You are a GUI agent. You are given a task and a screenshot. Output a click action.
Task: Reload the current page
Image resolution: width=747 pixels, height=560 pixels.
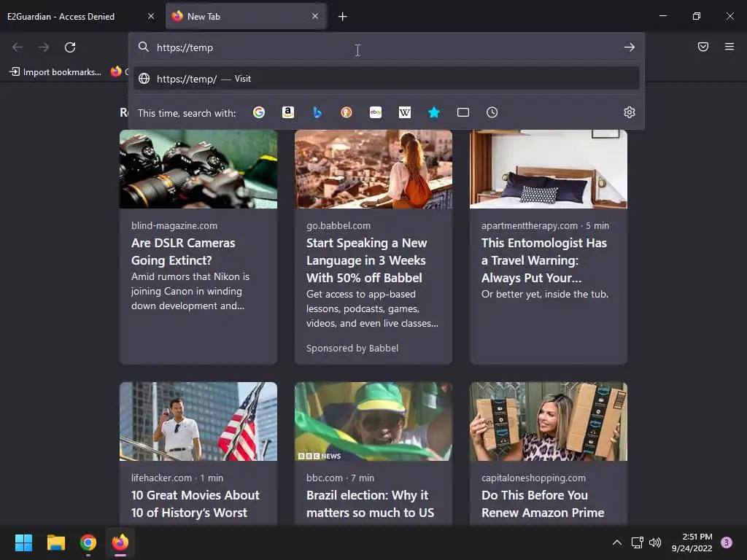[x=70, y=47]
